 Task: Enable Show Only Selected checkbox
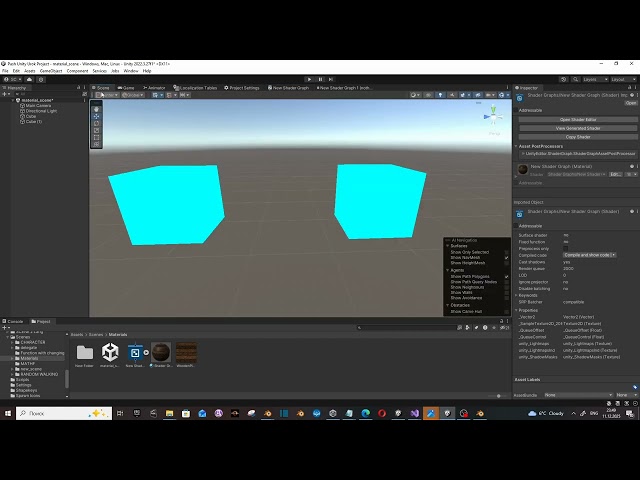(507, 252)
